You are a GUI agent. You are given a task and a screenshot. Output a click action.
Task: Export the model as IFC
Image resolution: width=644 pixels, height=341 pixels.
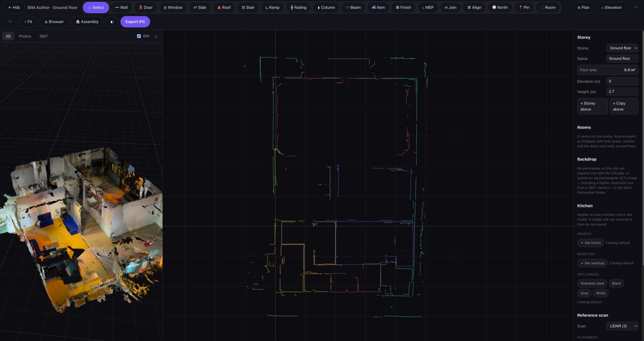click(135, 22)
